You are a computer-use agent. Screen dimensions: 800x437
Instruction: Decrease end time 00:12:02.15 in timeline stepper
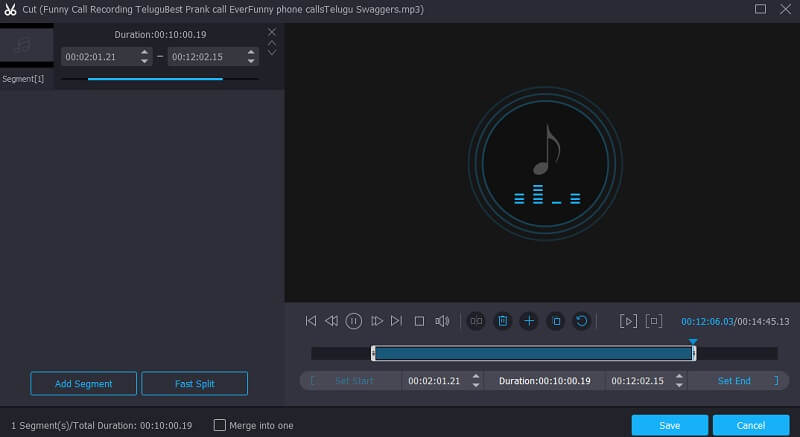(681, 385)
